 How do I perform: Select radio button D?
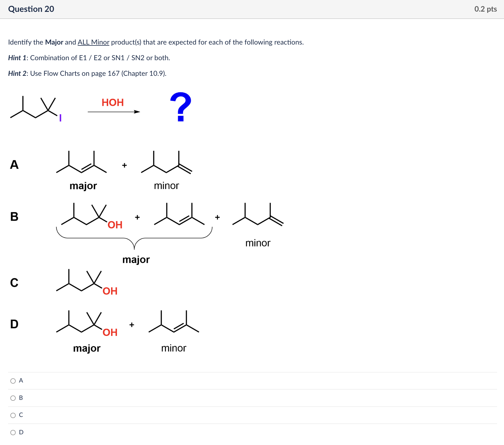pos(13,432)
